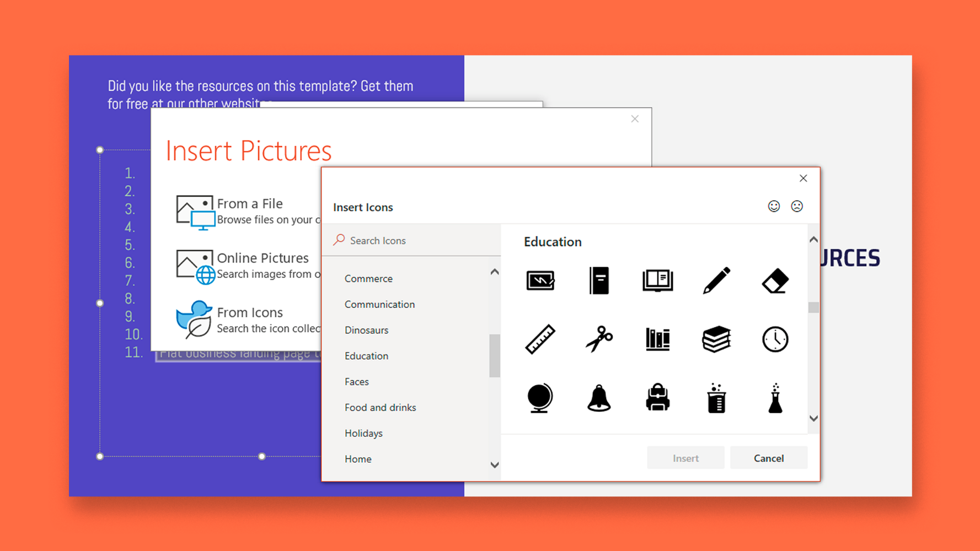
Task: Switch to the Commerce category
Action: (x=368, y=278)
